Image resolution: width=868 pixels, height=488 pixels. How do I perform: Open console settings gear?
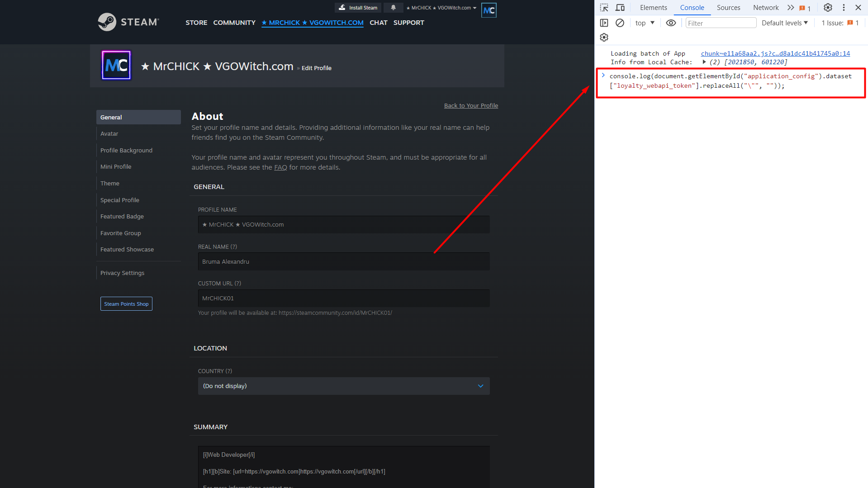pos(604,38)
